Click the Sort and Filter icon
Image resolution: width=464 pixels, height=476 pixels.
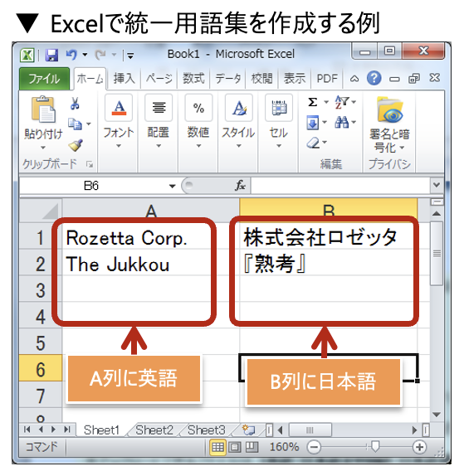(x=342, y=102)
